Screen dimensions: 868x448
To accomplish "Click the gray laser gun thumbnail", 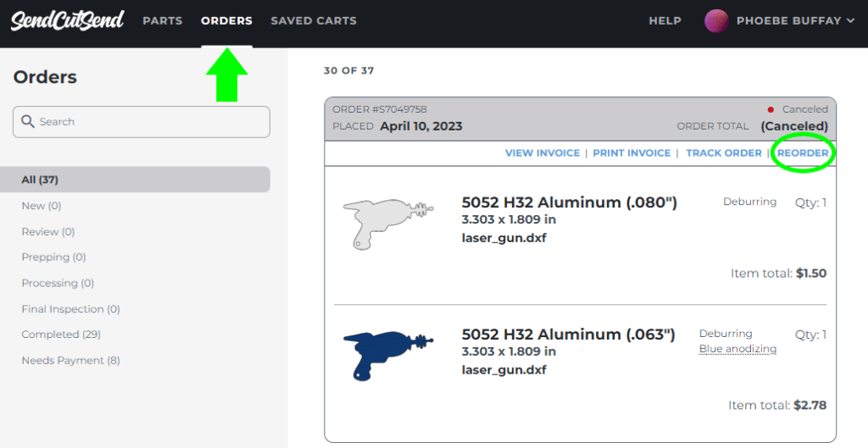I will 388,224.
